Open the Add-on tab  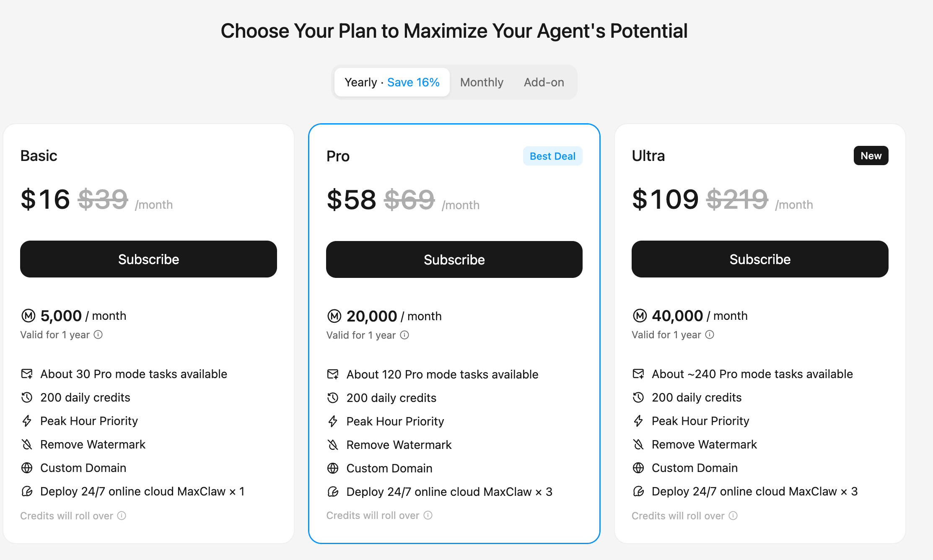tap(544, 82)
